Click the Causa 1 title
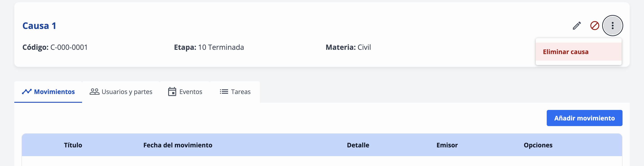 [x=39, y=26]
